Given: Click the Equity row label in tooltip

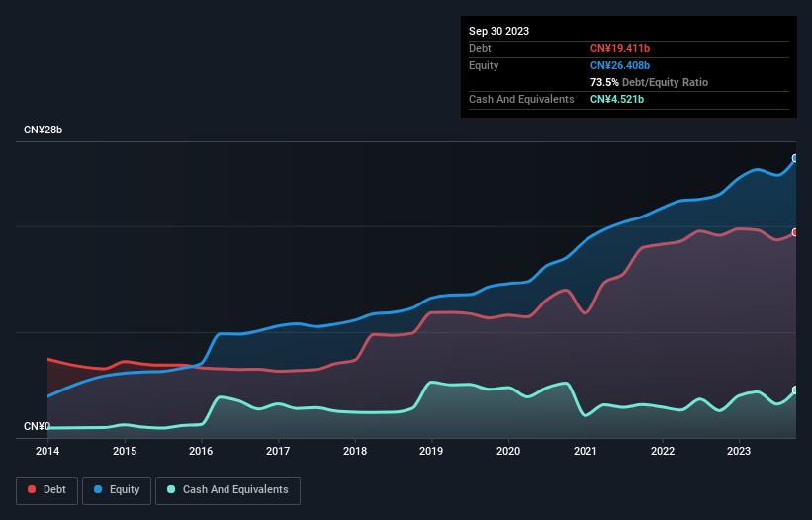Looking at the screenshot, I should 484,65.
